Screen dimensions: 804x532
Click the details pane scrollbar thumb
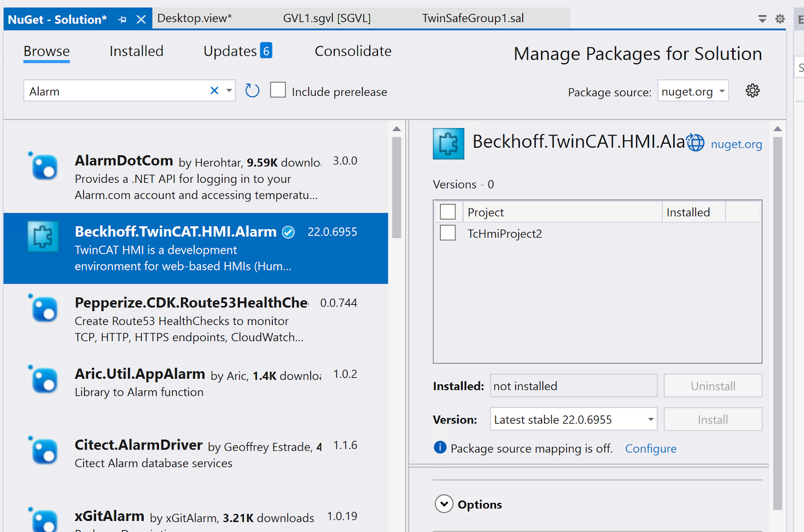click(777, 324)
